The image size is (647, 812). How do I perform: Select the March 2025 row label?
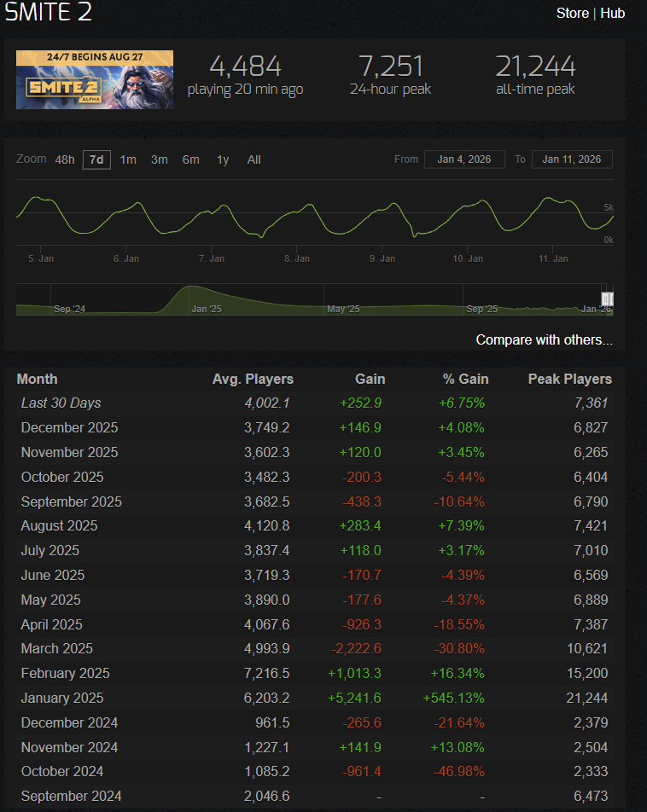(56, 648)
